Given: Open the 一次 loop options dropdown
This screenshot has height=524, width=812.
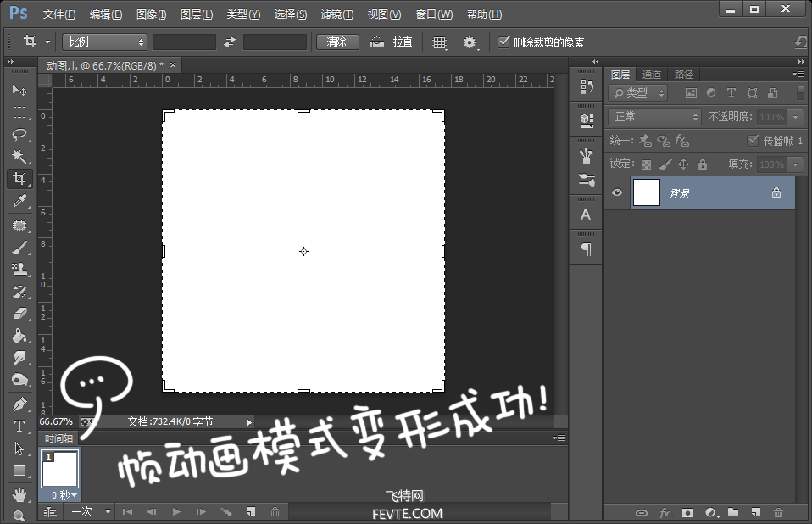Looking at the screenshot, I should pyautogui.click(x=92, y=511).
